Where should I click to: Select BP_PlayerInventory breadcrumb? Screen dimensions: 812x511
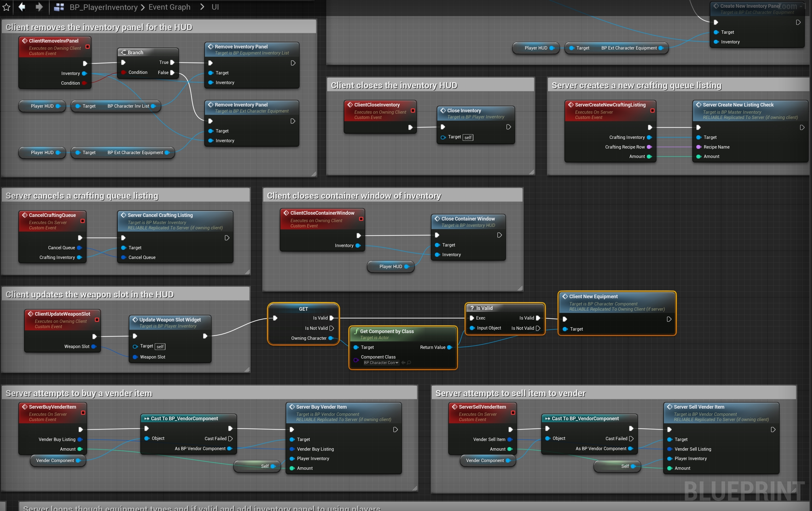[103, 7]
